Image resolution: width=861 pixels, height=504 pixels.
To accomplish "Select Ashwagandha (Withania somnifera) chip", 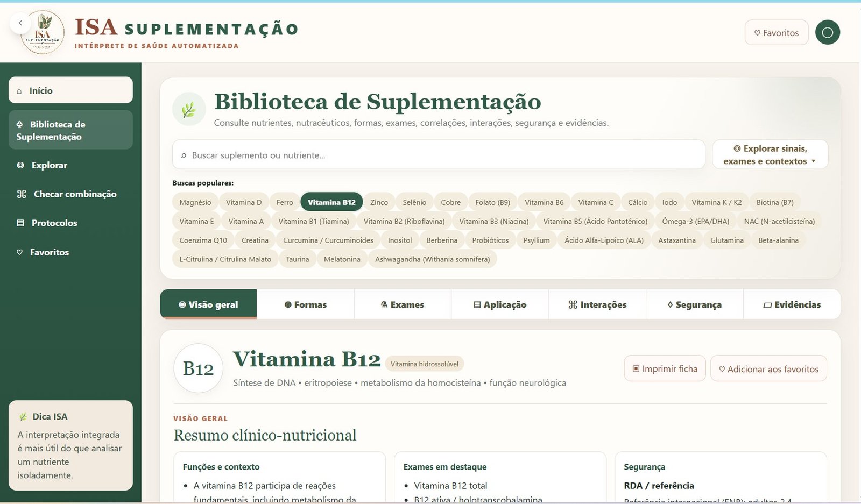I will [433, 259].
